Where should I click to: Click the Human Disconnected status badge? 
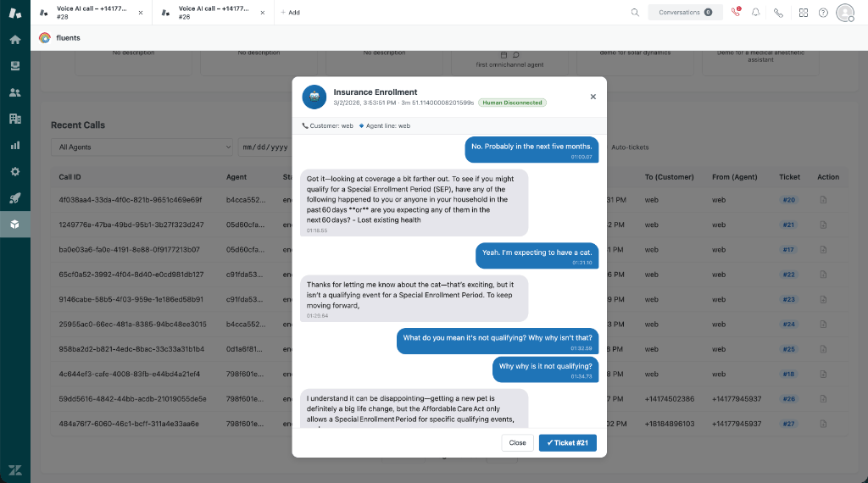[512, 103]
